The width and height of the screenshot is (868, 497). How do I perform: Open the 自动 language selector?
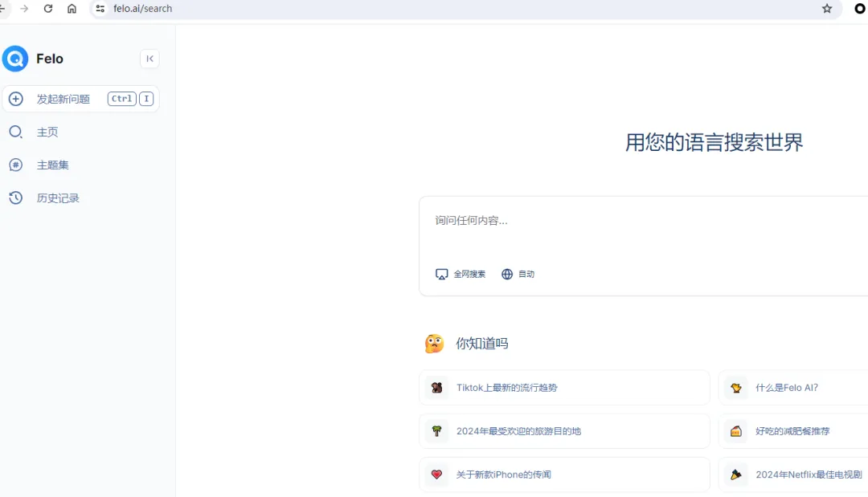[518, 275]
